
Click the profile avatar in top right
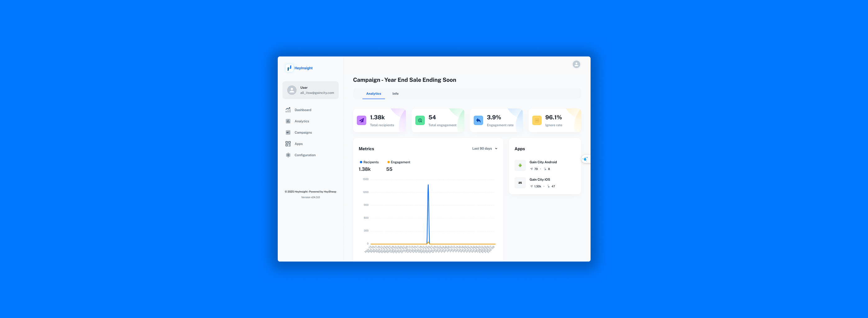coord(576,64)
